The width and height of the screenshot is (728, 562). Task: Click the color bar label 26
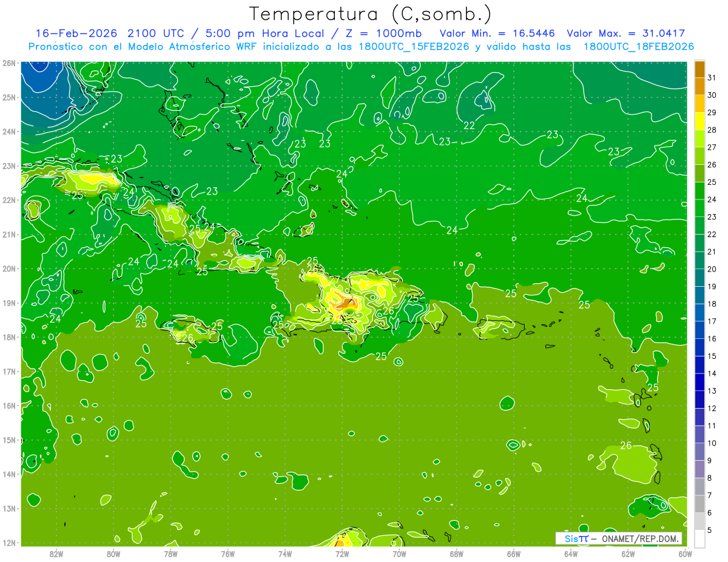pos(712,164)
